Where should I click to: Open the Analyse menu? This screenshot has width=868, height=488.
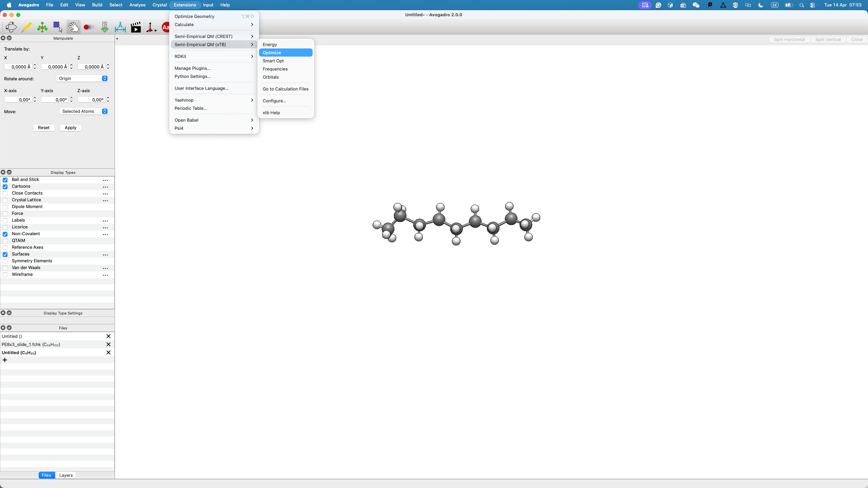click(137, 5)
